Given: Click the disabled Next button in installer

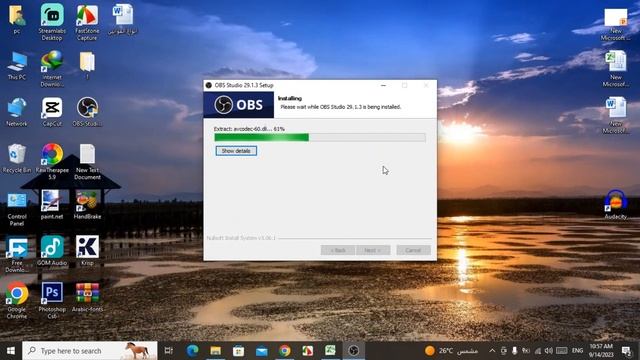Looking at the screenshot, I should (x=373, y=250).
